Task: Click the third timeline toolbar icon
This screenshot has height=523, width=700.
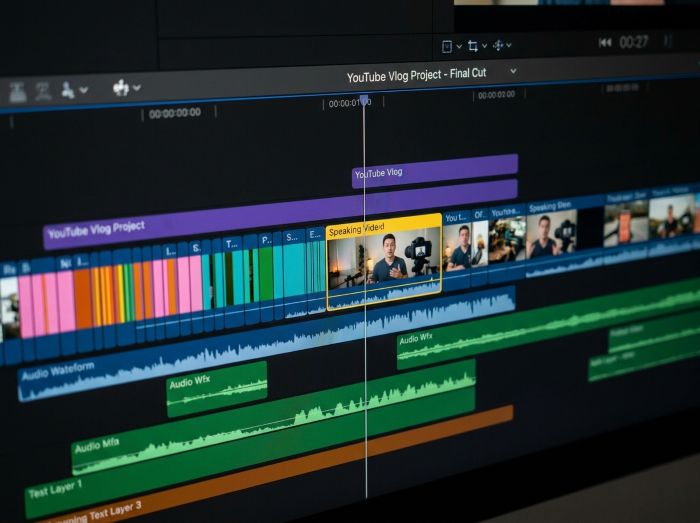Action: [x=68, y=90]
